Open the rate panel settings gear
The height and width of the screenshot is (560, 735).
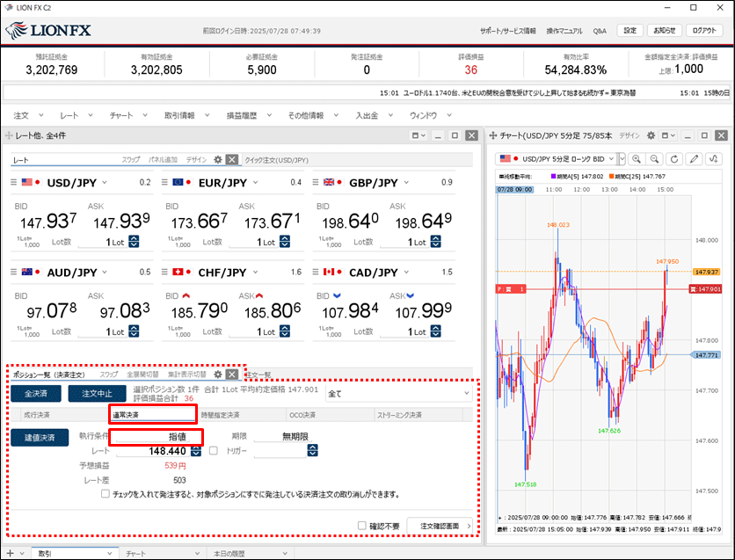pyautogui.click(x=218, y=160)
